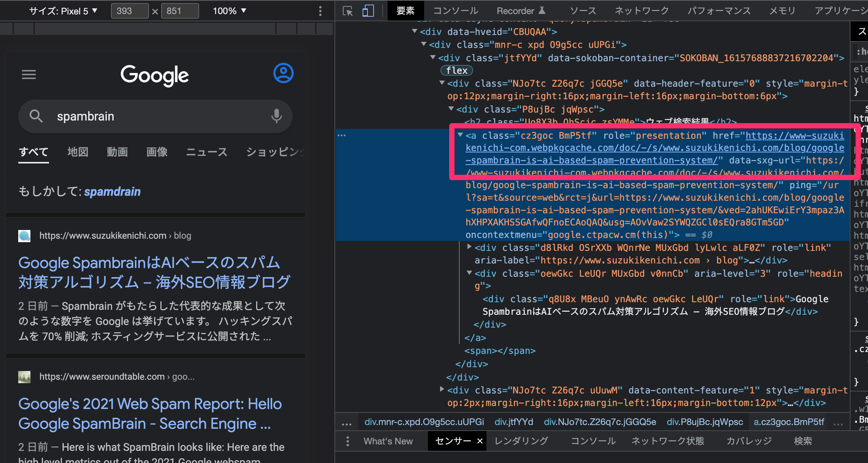The height and width of the screenshot is (463, 868).
Task: Switch to the ネットワーク tab
Action: pos(642,11)
